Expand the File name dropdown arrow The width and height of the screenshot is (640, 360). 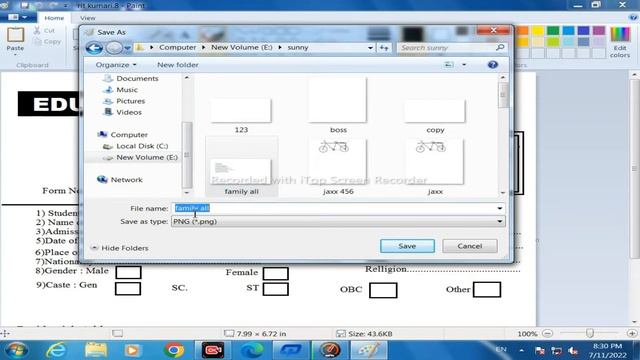pyautogui.click(x=500, y=208)
